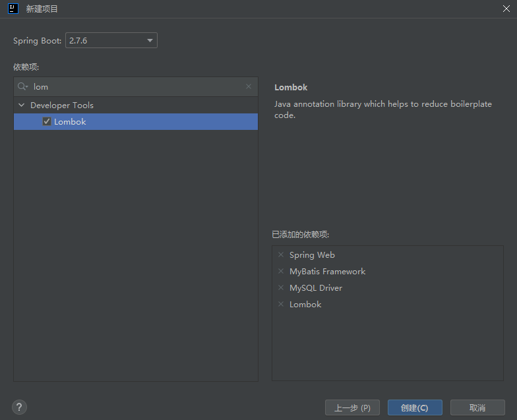Uncheck the Lombok checkbox
The image size is (517, 420).
tap(47, 121)
